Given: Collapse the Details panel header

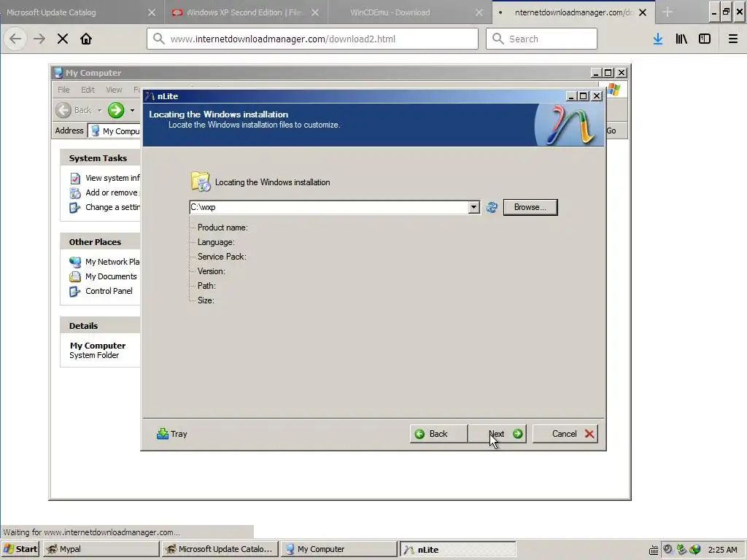Looking at the screenshot, I should click(100, 326).
